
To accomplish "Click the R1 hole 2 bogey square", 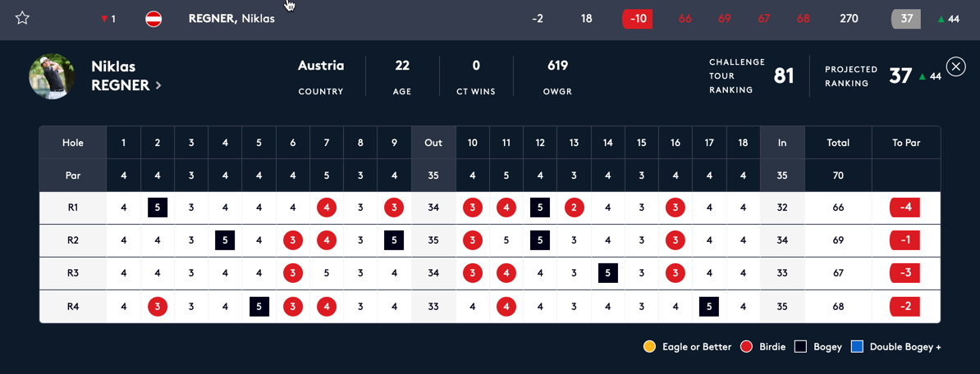I will click(x=158, y=208).
